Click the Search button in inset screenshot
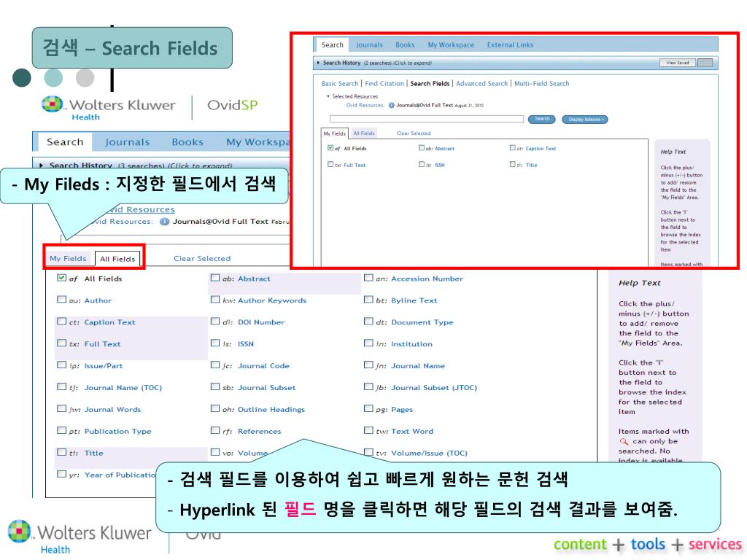The image size is (747, 560). 542,119
